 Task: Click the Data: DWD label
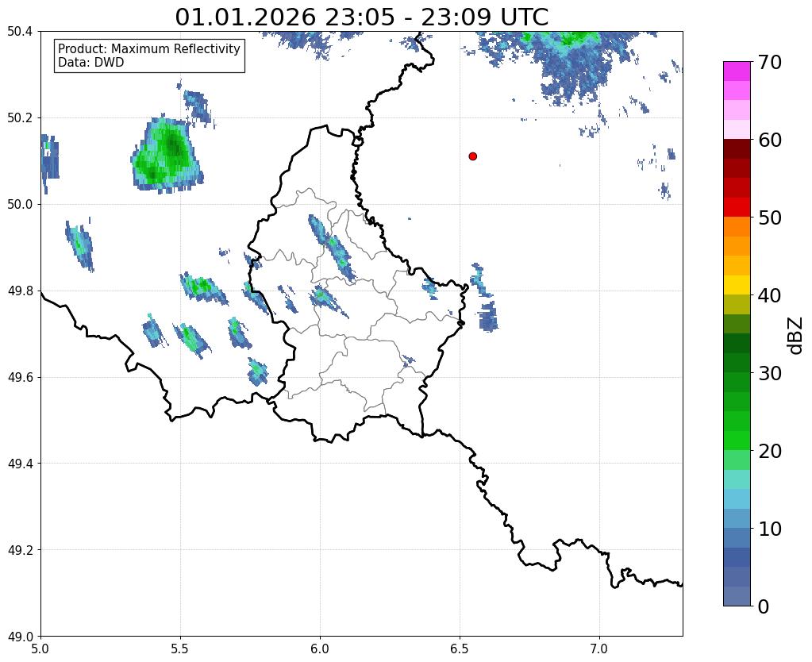coord(91,63)
